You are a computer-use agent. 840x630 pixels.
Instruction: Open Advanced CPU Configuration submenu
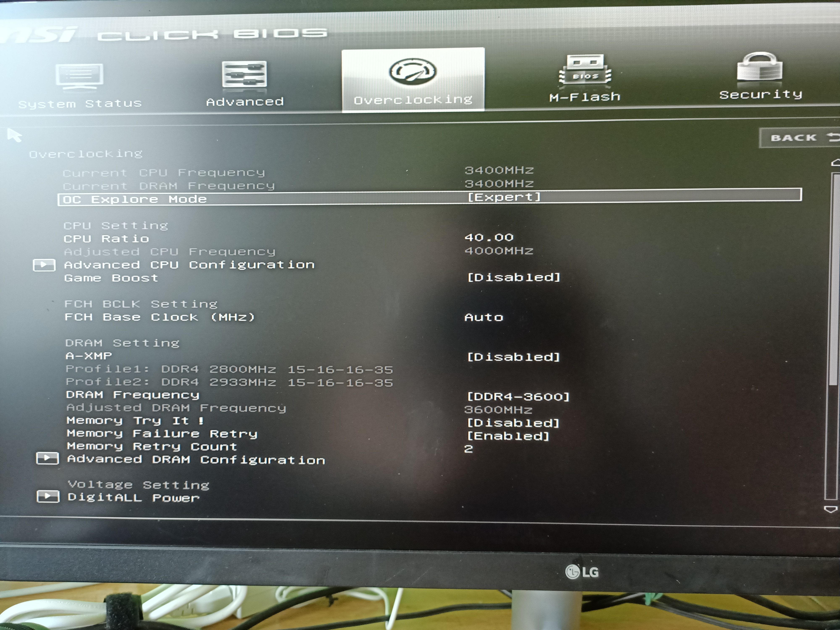pyautogui.click(x=189, y=265)
